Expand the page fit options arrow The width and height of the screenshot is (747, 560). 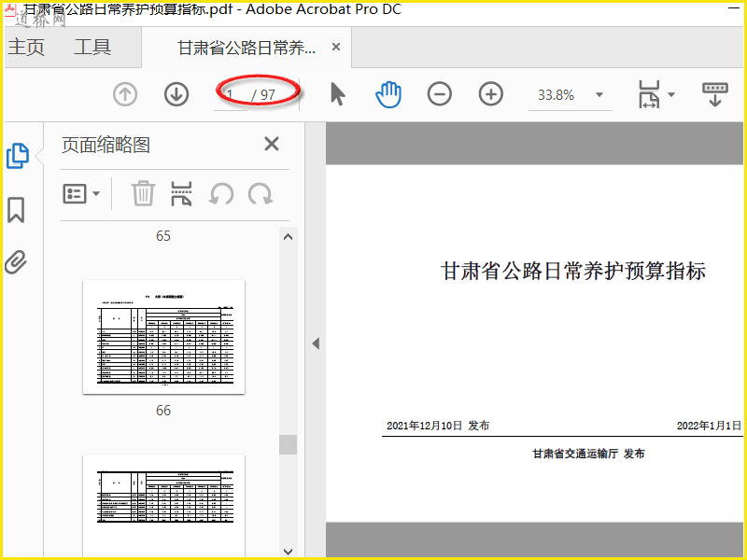pos(671,94)
